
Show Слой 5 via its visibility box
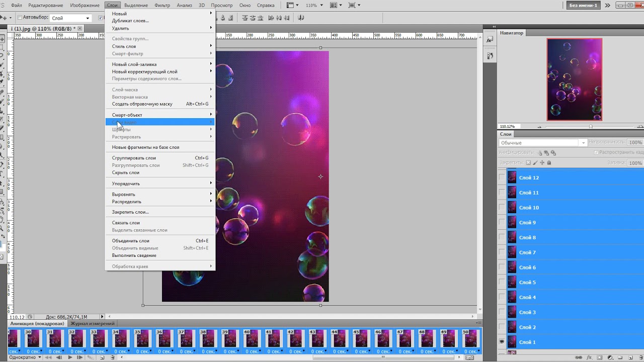click(x=502, y=282)
